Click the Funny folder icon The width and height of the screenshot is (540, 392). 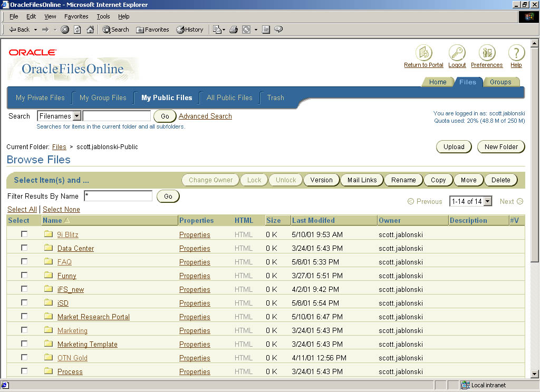(49, 276)
